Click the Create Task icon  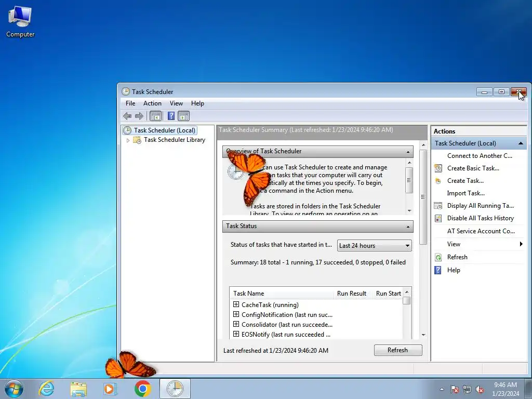point(438,181)
